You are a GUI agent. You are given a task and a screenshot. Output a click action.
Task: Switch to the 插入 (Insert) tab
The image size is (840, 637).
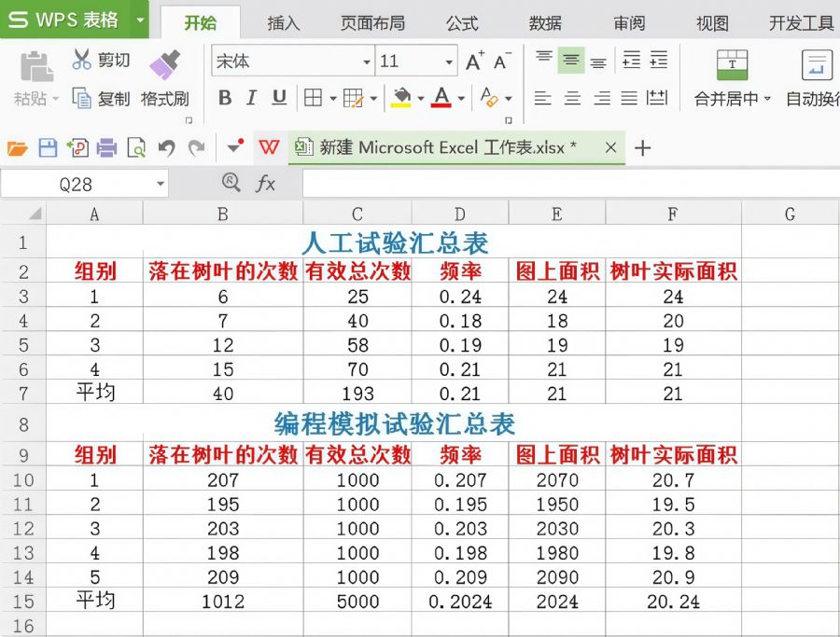click(283, 23)
